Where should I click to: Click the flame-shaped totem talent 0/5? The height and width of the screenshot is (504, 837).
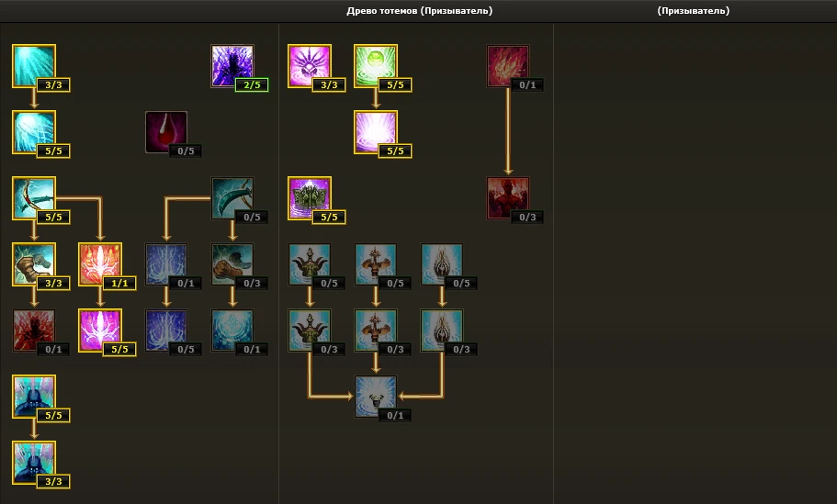(x=441, y=264)
